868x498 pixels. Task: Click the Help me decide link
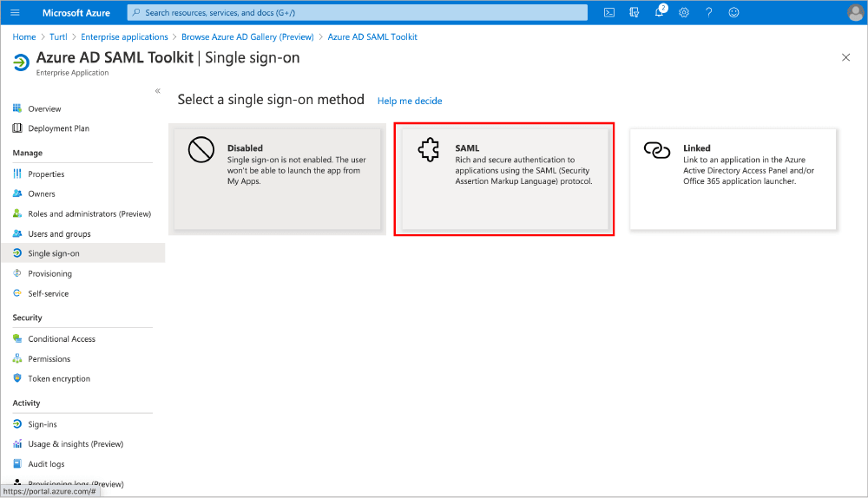[x=410, y=102]
